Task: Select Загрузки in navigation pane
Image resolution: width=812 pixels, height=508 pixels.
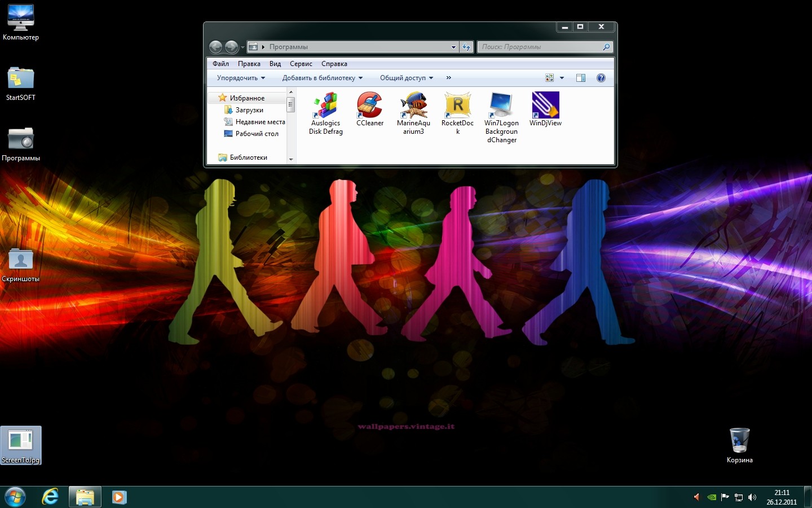Action: click(x=249, y=110)
